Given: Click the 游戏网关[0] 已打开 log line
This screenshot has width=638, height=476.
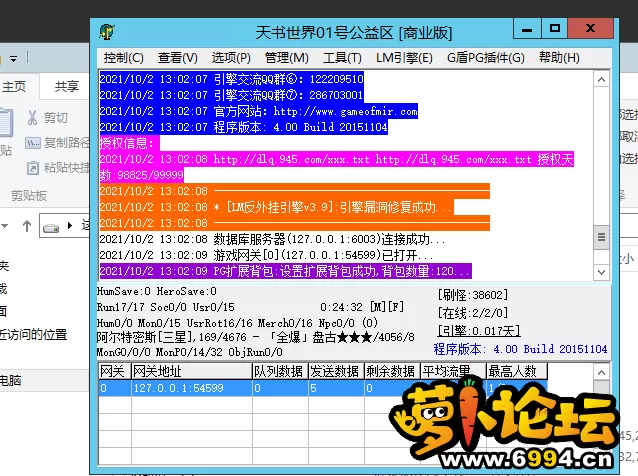Looking at the screenshot, I should (266, 255).
